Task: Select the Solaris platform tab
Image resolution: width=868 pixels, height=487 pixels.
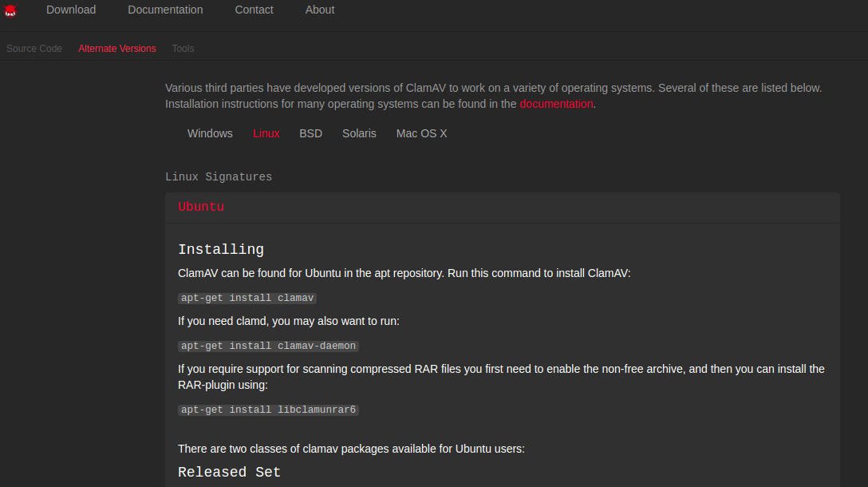Action: (359, 133)
